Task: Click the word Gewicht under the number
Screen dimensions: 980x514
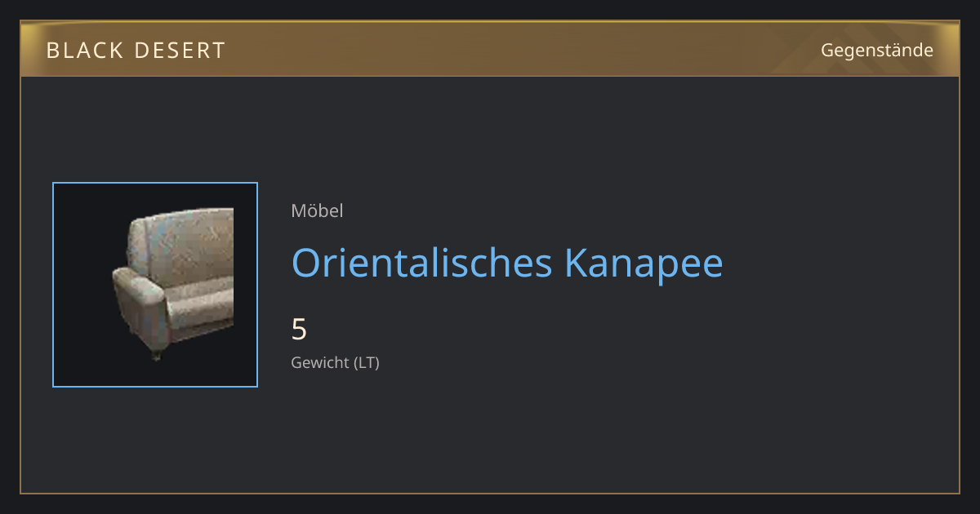Action: (x=320, y=363)
